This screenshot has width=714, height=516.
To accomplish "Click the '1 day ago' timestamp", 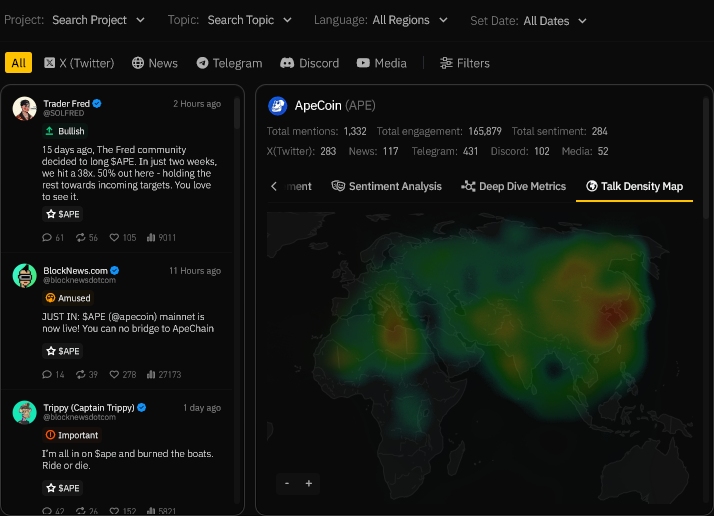I will (x=202, y=408).
